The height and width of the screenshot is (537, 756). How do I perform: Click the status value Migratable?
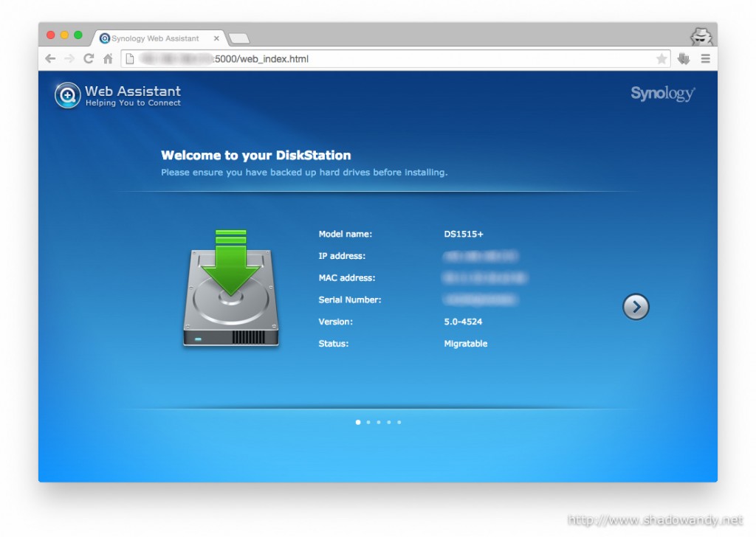pos(466,344)
